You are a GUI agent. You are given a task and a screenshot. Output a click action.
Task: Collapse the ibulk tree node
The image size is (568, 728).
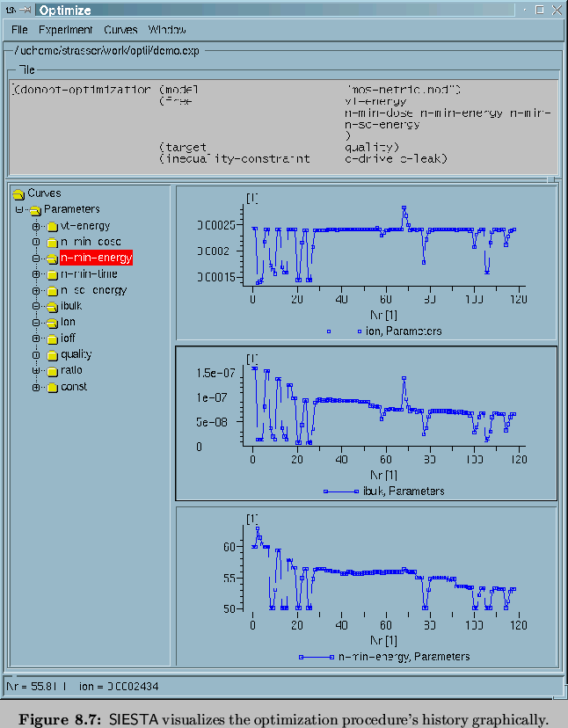pos(36,307)
